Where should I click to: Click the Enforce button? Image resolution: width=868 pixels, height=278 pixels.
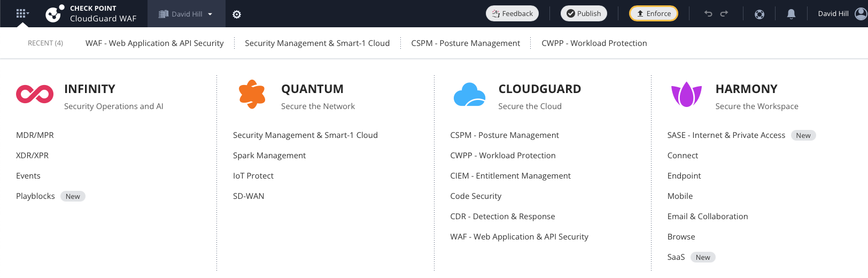click(654, 13)
